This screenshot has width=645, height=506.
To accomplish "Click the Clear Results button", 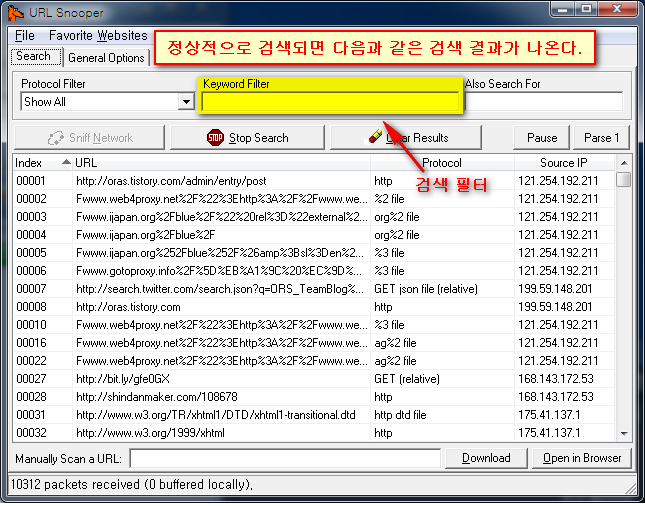I will tap(406, 137).
